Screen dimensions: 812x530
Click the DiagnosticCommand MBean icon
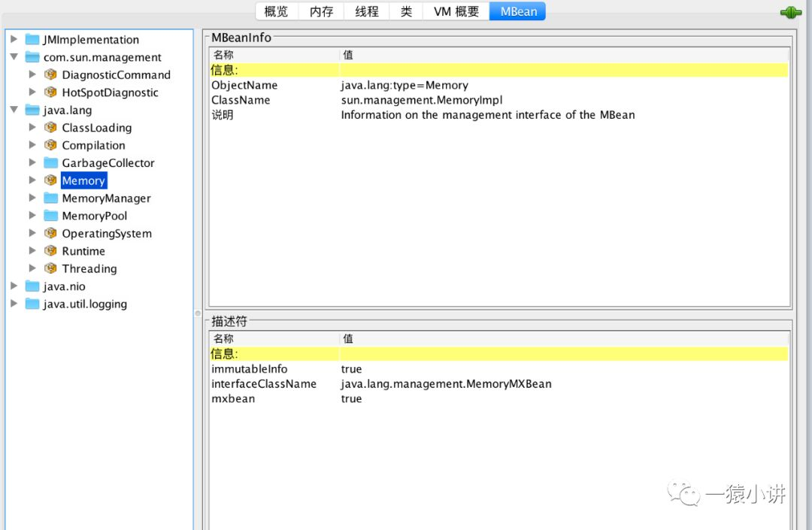pos(50,74)
